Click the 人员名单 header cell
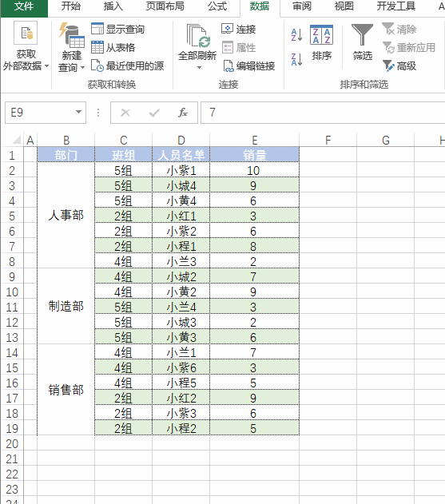 (x=181, y=155)
